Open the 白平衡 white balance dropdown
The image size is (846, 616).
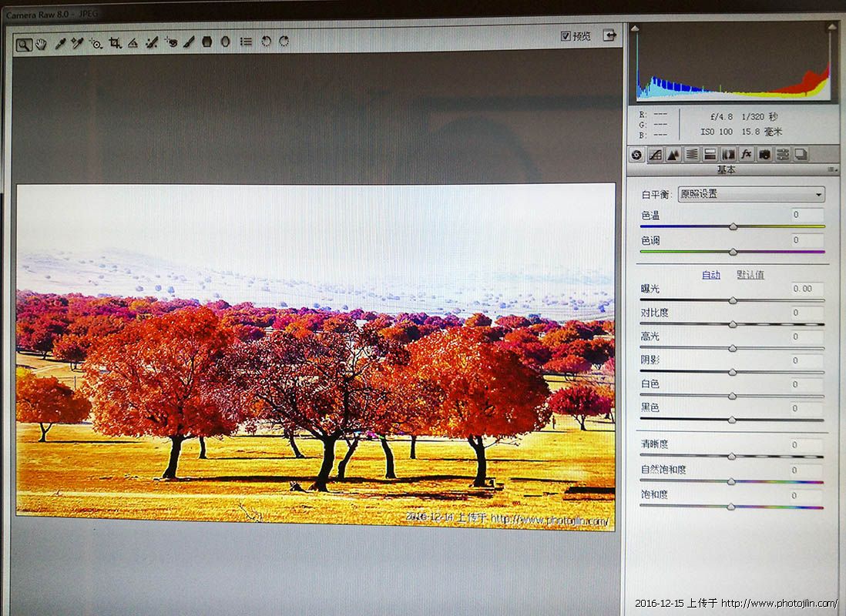tap(750, 195)
